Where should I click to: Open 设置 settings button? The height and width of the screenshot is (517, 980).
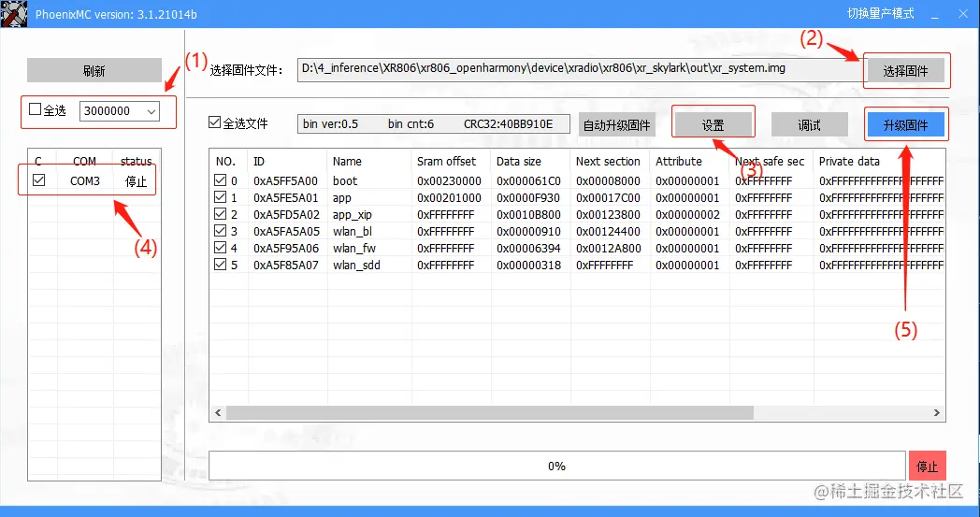(x=713, y=125)
